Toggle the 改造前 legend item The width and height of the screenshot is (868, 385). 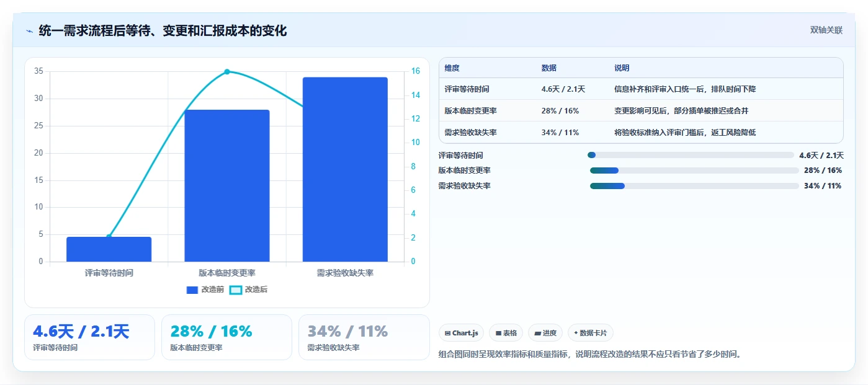point(205,290)
